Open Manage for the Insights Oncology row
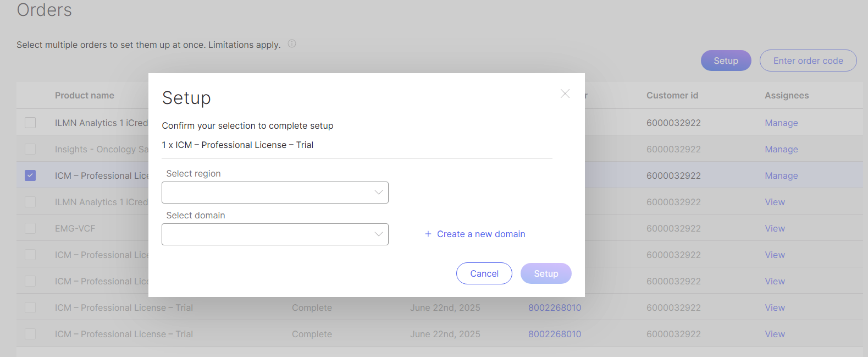 (781, 150)
